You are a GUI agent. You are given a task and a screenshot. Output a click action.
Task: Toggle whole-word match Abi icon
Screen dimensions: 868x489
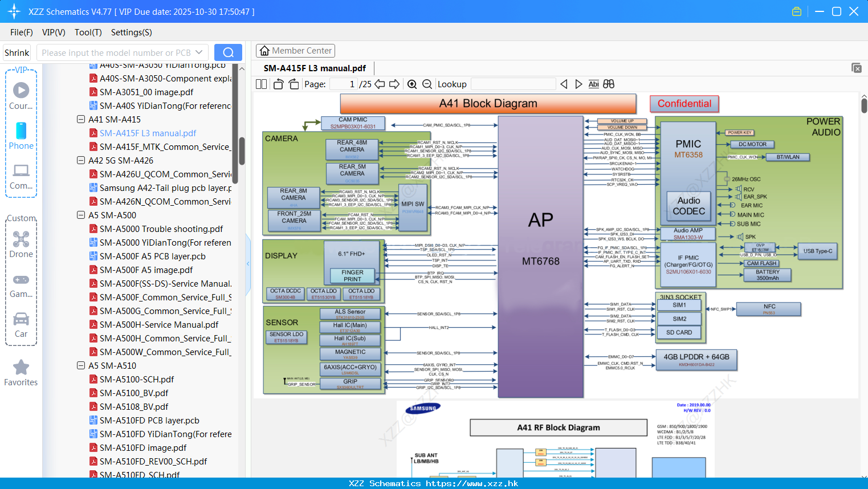point(593,84)
